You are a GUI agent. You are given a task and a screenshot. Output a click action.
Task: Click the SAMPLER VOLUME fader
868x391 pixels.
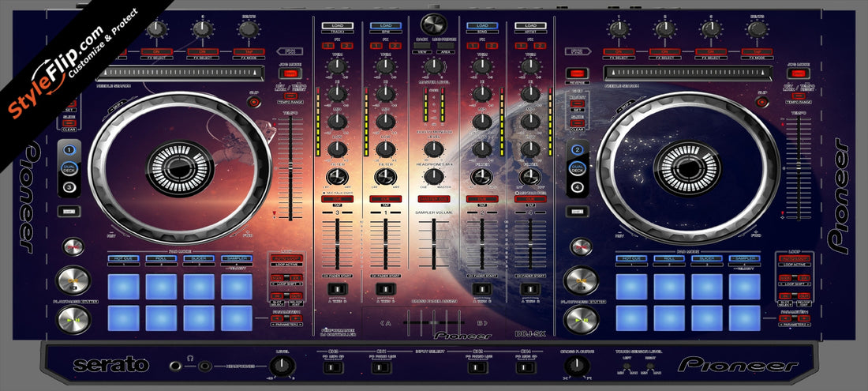(433, 243)
